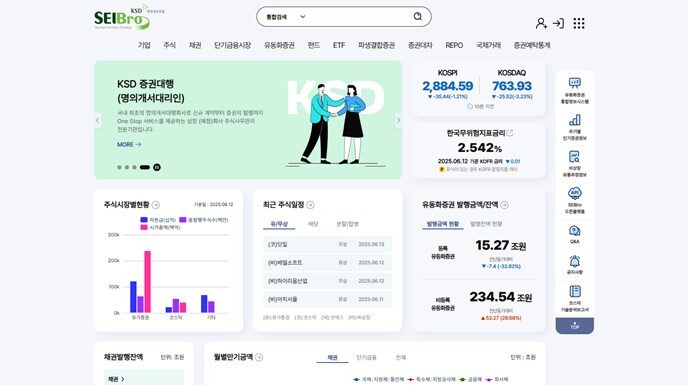688x385 pixels.
Task: Click the 2.542% KOFR rate value
Action: click(x=480, y=148)
